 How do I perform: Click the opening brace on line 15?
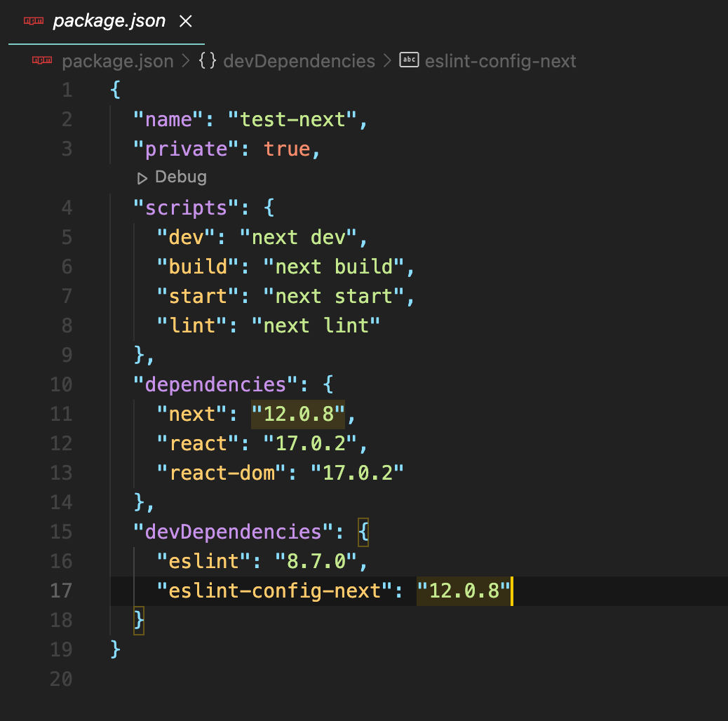point(363,532)
